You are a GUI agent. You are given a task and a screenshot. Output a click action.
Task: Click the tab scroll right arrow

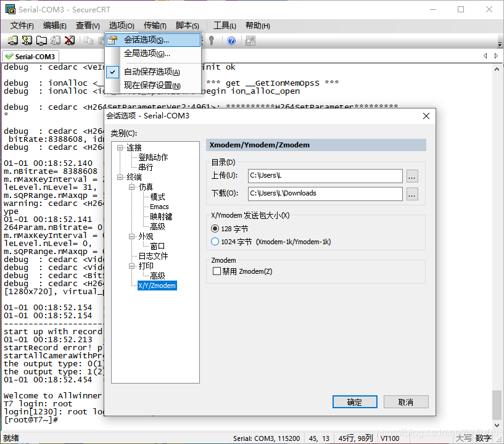(x=496, y=56)
